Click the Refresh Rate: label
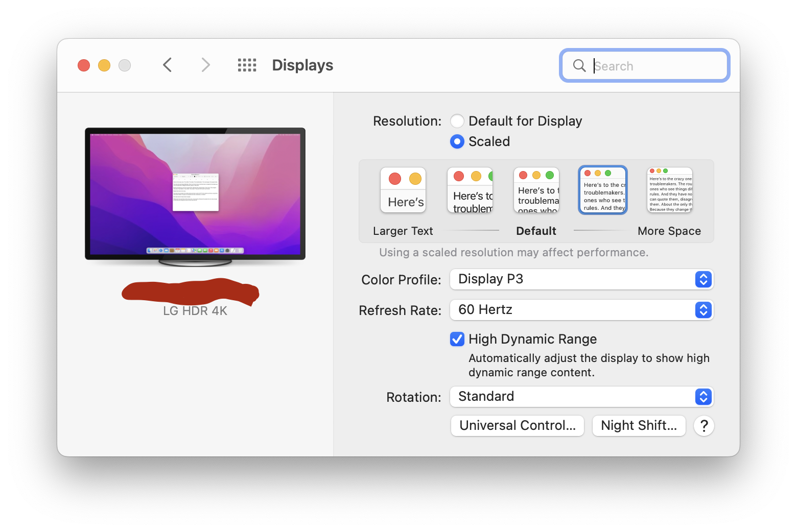This screenshot has height=532, width=797. click(x=400, y=310)
